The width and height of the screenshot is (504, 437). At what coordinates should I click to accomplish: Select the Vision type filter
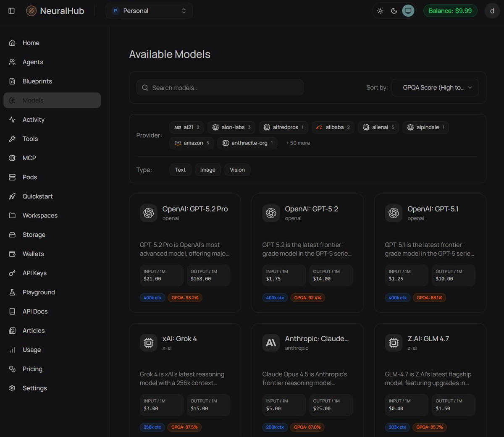pos(237,170)
